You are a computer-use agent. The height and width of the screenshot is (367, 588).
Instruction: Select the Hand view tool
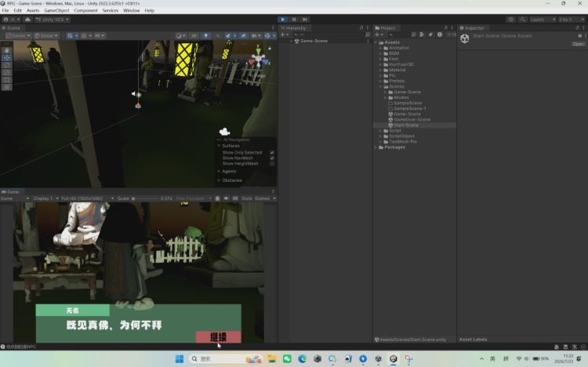(7, 50)
